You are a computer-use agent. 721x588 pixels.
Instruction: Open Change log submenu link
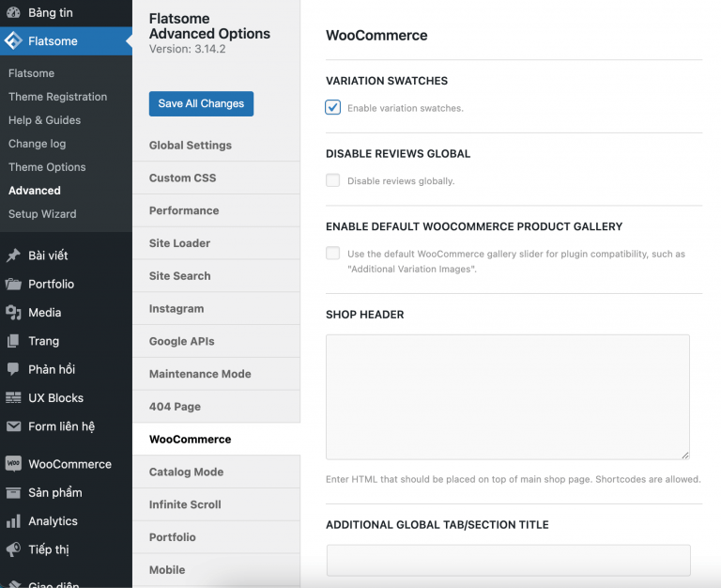(37, 144)
